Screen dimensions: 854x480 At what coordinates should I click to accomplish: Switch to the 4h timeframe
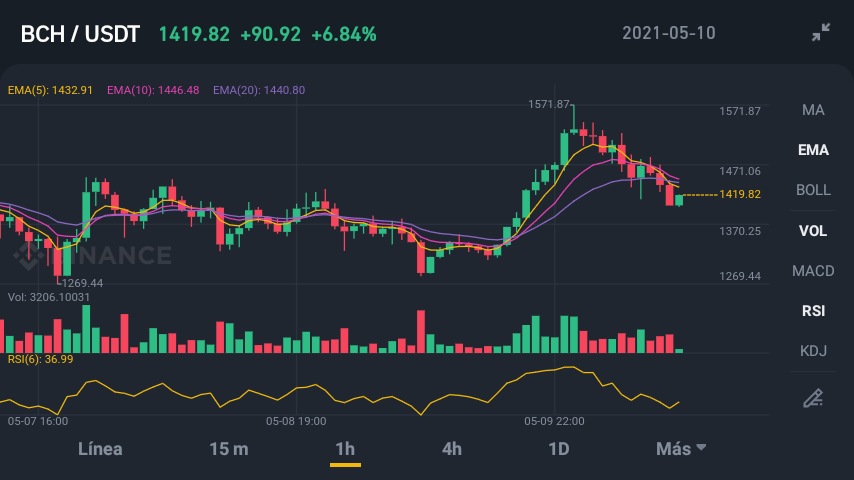point(452,449)
